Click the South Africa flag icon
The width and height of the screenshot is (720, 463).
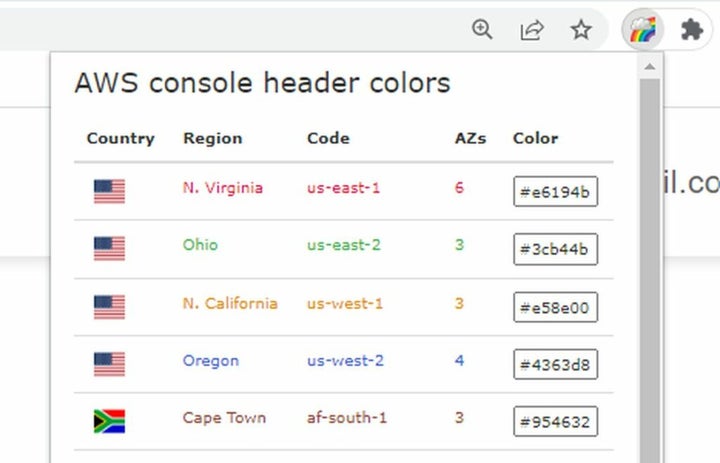pyautogui.click(x=109, y=421)
